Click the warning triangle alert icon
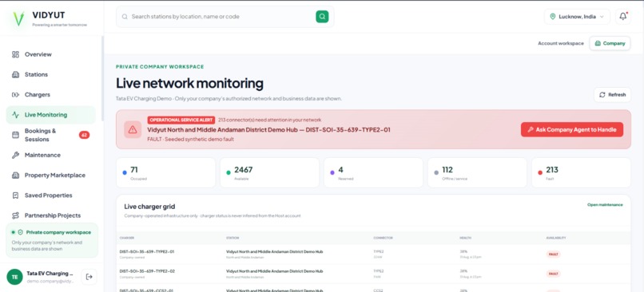644x292 pixels. pyautogui.click(x=133, y=129)
